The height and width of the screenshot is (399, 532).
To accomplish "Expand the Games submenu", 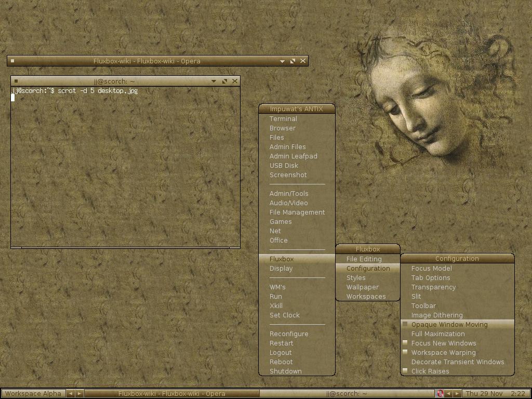I will point(297,221).
